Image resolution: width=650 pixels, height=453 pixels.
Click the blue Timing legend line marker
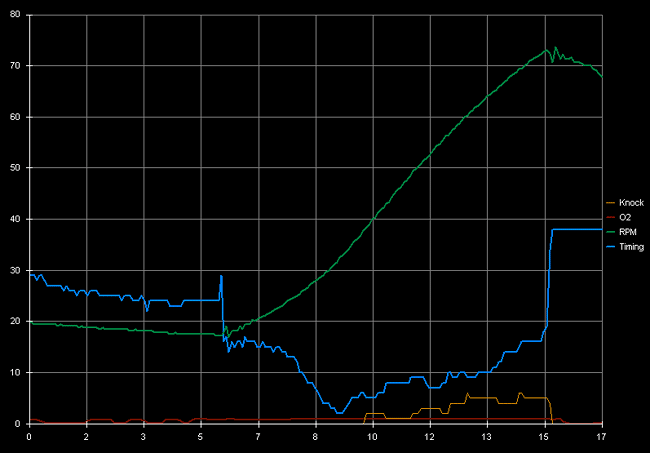tap(611, 246)
